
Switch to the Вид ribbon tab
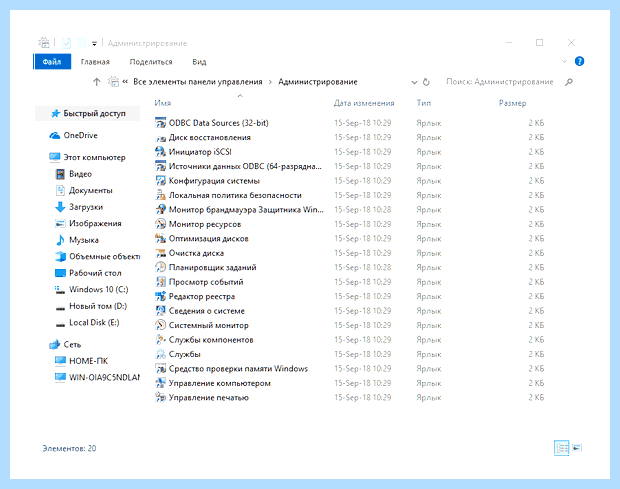pyautogui.click(x=199, y=62)
